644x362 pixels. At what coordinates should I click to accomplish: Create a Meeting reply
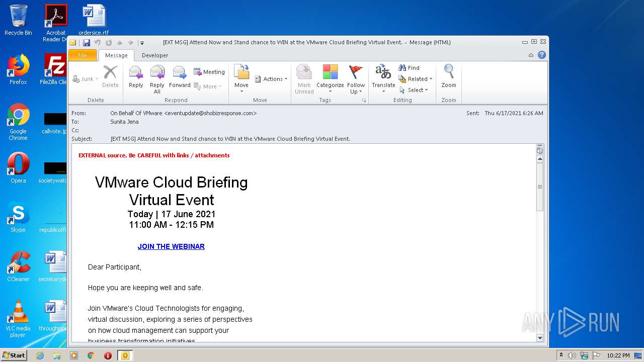tap(209, 72)
